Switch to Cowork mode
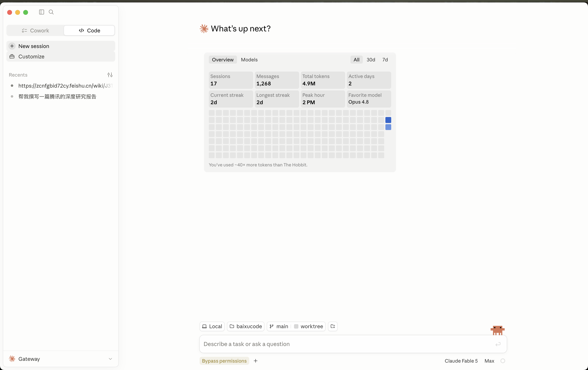 click(x=35, y=31)
